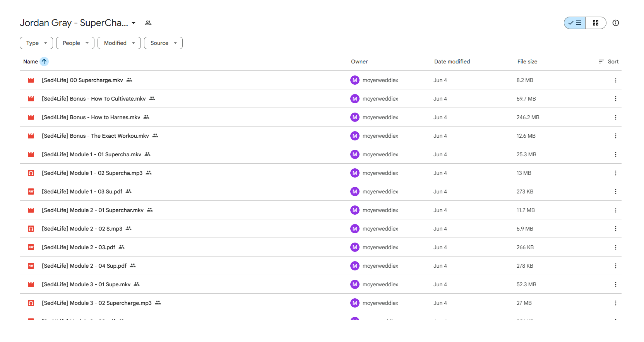Image resolution: width=644 pixels, height=342 pixels.
Task: Click the 52.3 MB file size cell
Action: pos(526,284)
